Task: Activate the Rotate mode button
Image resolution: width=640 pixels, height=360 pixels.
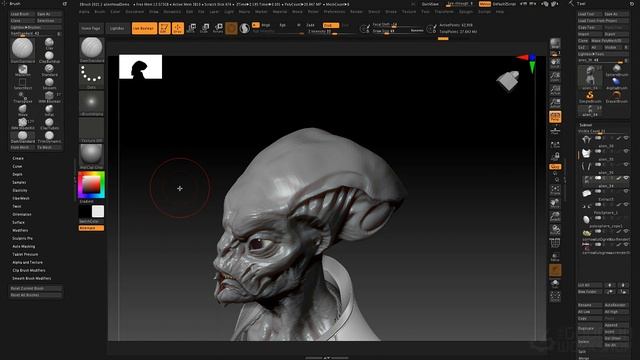Action: 218,28
